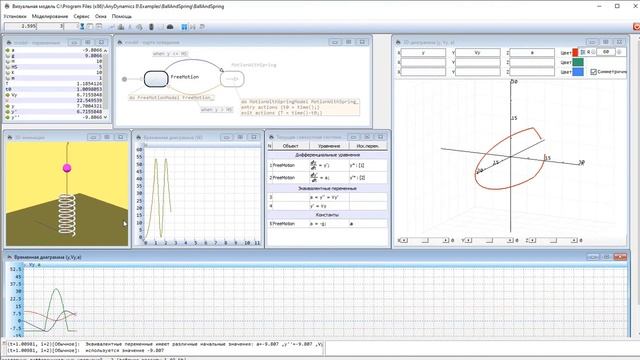Image resolution: width=640 pixels, height=360 pixels.
Task: Click the first X field containing y
Action: click(423, 53)
